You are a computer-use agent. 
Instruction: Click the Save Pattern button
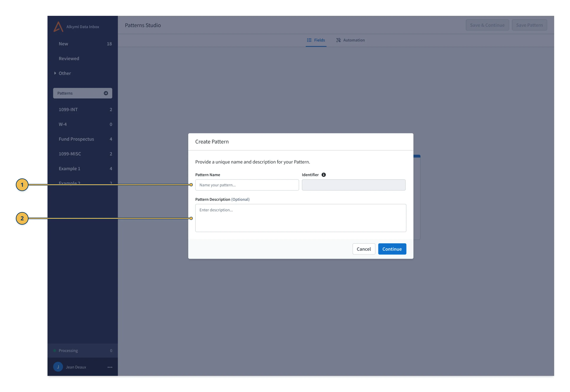(529, 25)
